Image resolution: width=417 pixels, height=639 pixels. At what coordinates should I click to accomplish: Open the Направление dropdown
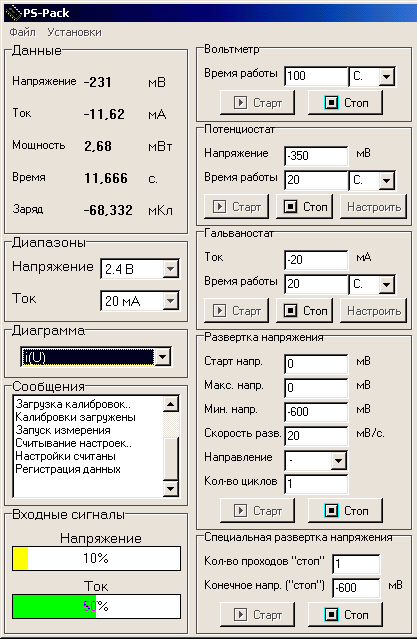click(338, 461)
